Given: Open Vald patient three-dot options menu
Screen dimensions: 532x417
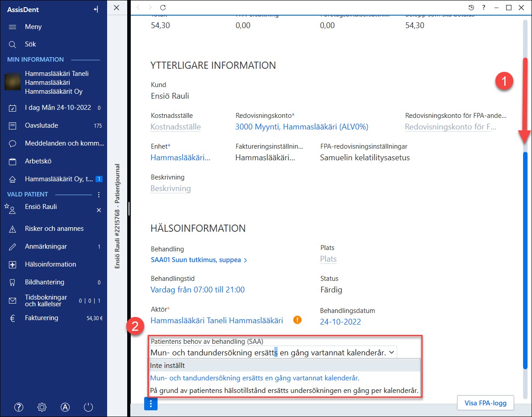Looking at the screenshot, I should tap(99, 194).
